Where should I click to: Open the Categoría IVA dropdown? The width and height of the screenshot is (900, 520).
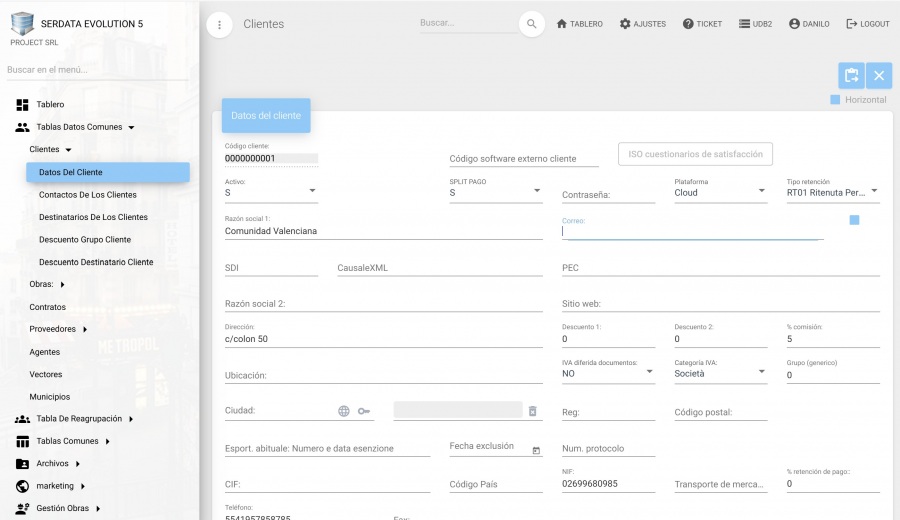(x=718, y=373)
